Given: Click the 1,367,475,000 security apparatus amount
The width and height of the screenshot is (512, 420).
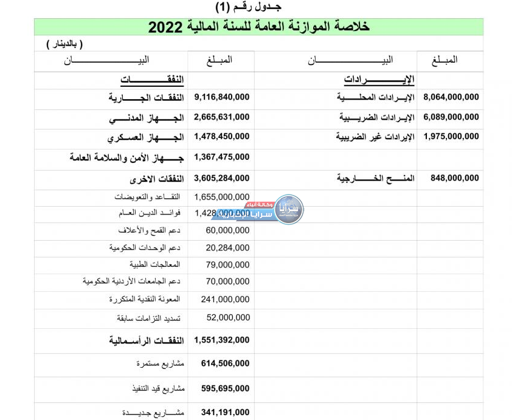Looking at the screenshot, I should (222, 157).
